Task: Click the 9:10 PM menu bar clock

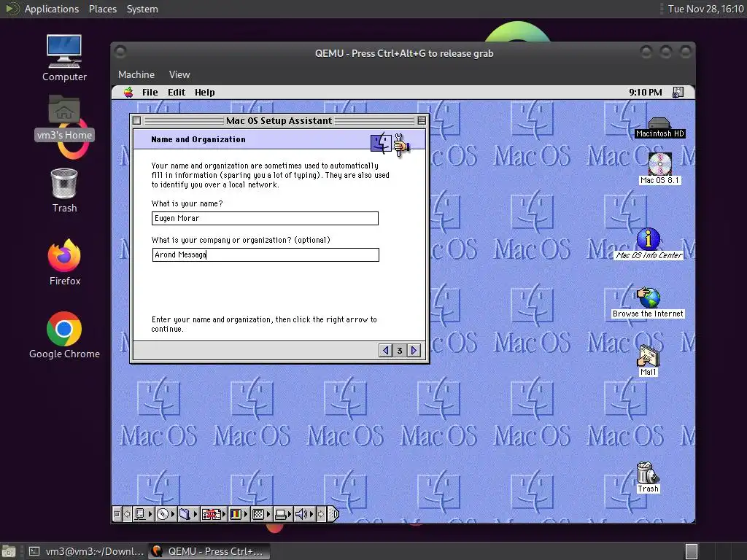Action: (x=645, y=93)
